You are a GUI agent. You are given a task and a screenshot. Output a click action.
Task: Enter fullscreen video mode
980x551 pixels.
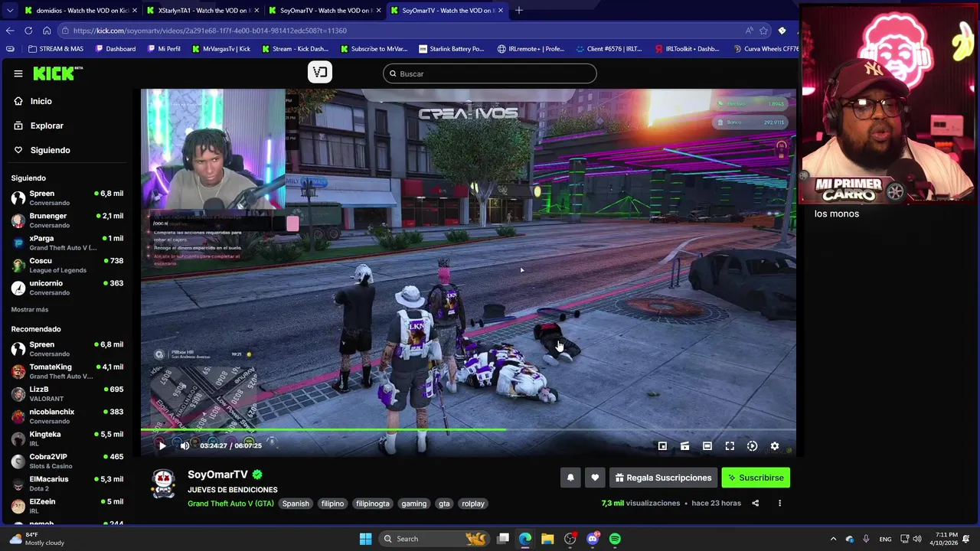[x=730, y=446]
